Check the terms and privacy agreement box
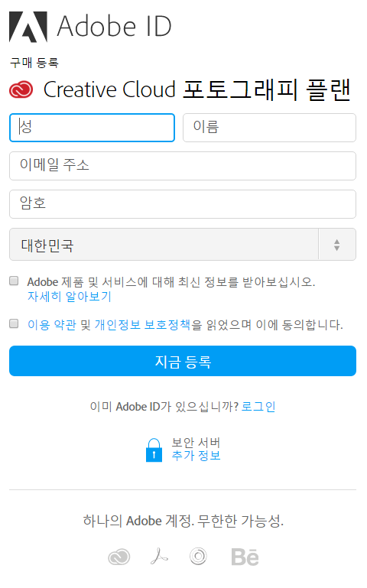This screenshot has width=367, height=588. coord(14,323)
